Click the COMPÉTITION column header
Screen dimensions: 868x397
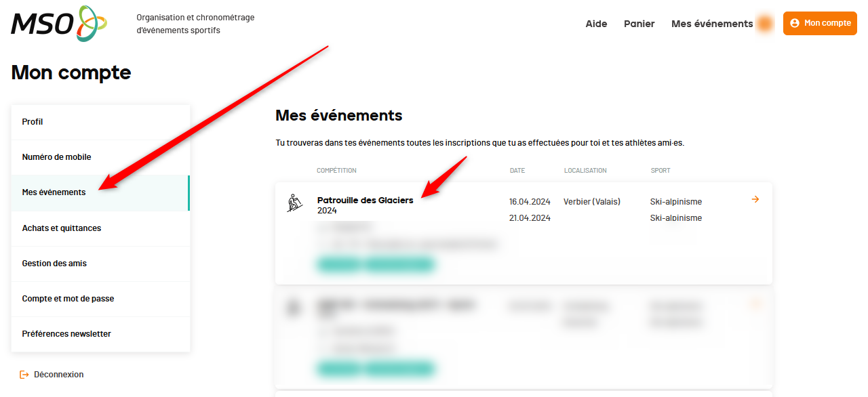pyautogui.click(x=336, y=171)
